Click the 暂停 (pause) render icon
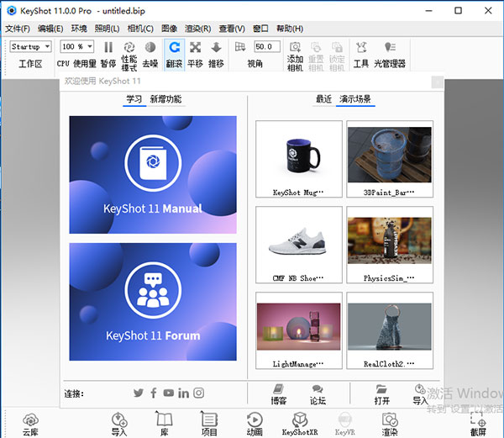Image resolution: width=504 pixels, height=438 pixels. coord(108,49)
